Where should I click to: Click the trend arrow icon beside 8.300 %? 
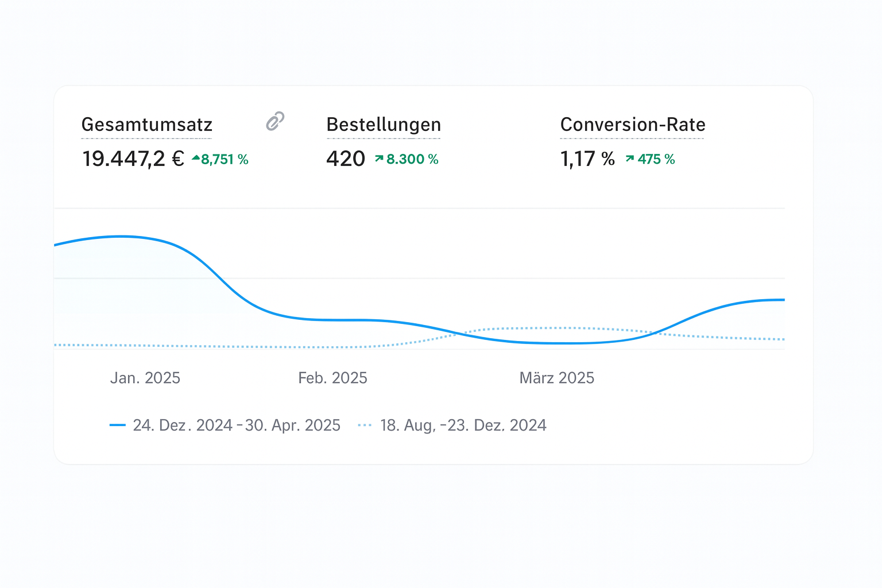(379, 158)
